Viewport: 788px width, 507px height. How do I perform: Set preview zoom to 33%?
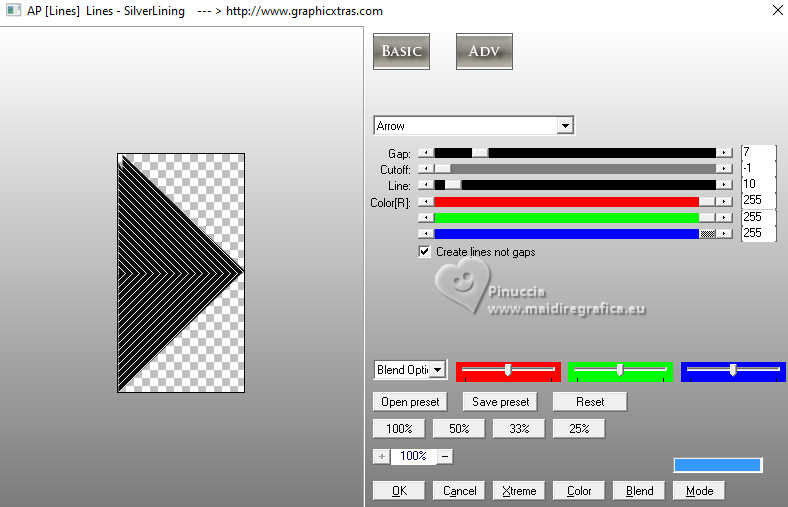pos(519,429)
